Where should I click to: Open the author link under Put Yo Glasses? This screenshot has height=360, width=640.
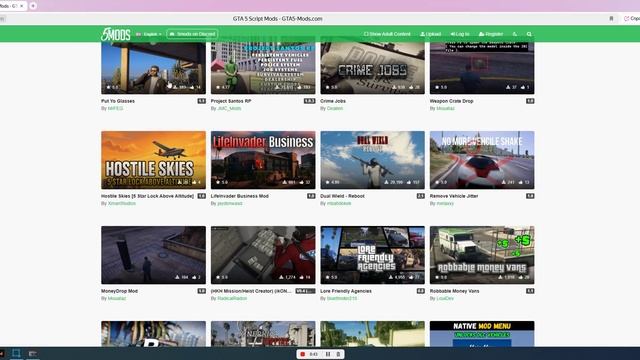[115, 109]
